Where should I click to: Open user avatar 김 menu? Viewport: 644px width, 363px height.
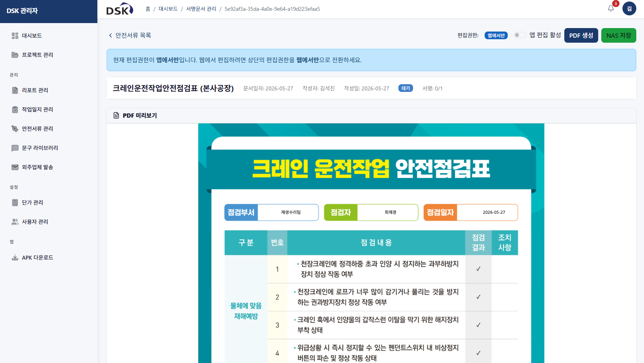[629, 8]
